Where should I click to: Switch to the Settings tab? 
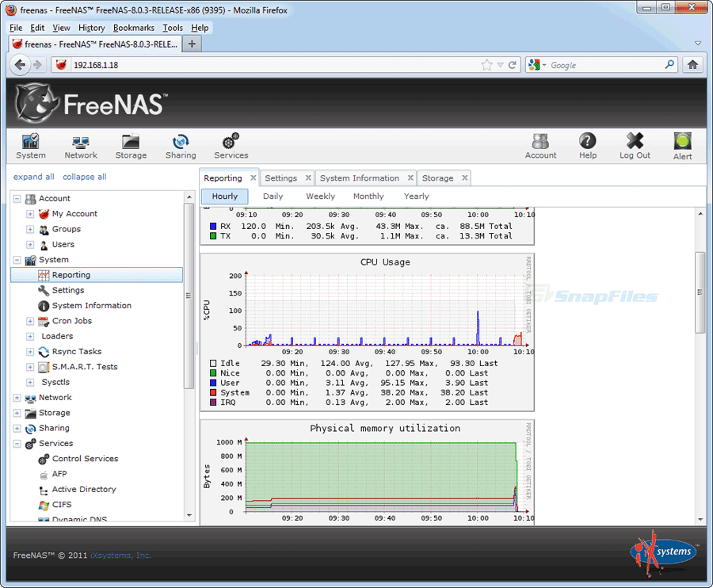(x=281, y=178)
